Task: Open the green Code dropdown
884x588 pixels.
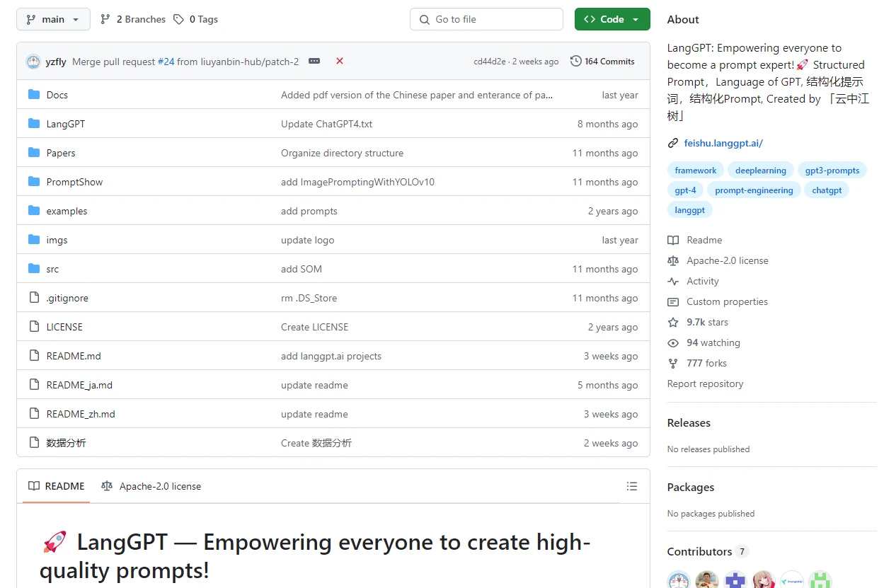Action: (612, 19)
